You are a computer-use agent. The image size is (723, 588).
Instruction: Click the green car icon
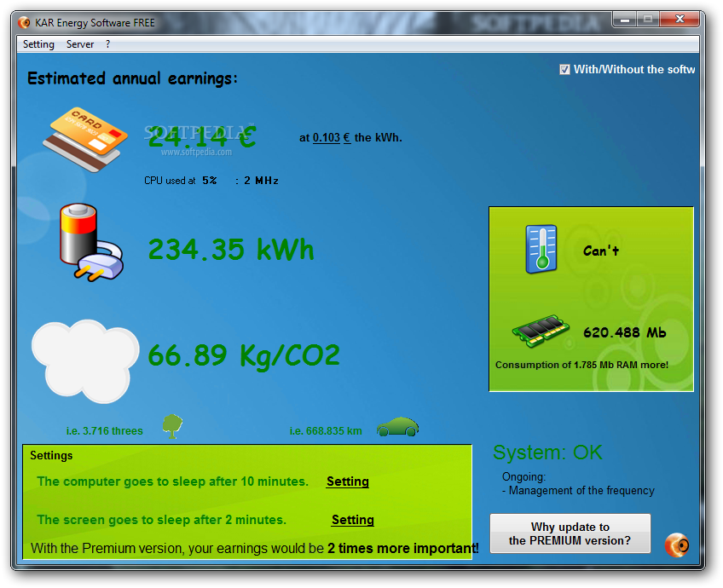[397, 427]
